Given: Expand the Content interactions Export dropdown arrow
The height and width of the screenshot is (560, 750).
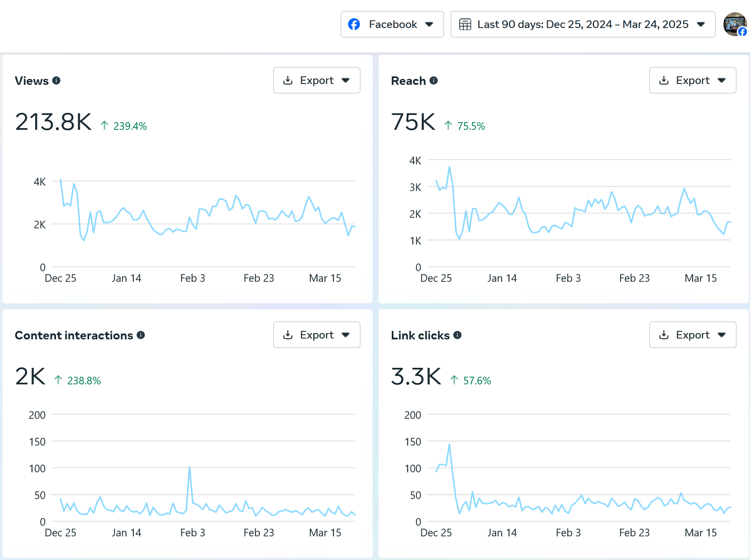Looking at the screenshot, I should pyautogui.click(x=346, y=335).
